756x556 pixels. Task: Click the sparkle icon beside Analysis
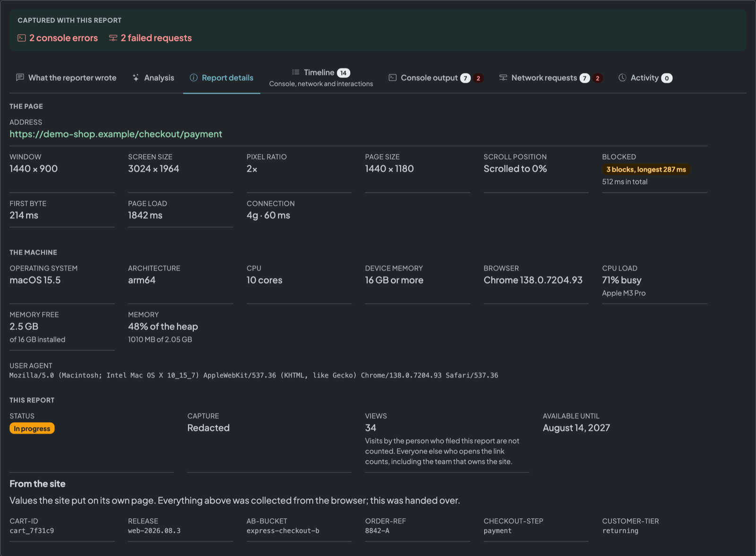click(136, 77)
